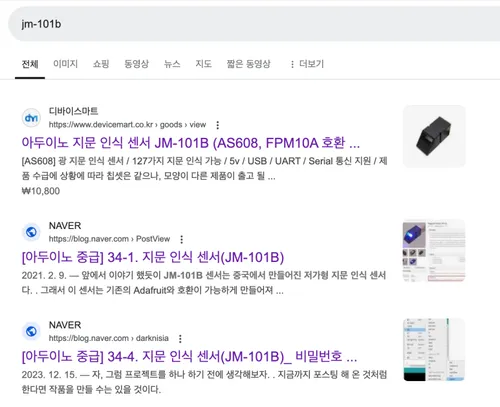This screenshot has width=500, height=407.
Task: Click globe favicon of the darknisia result
Action: 31,331
